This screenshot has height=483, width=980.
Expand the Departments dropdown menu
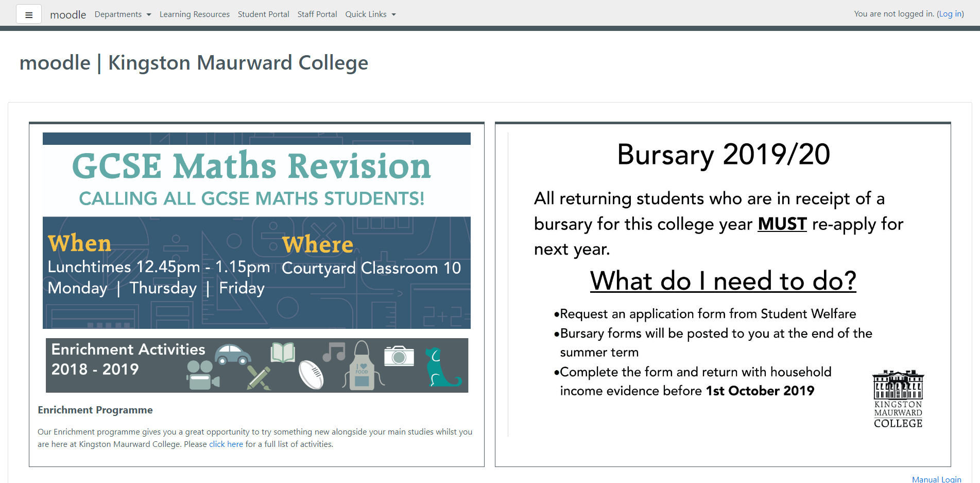coord(123,14)
